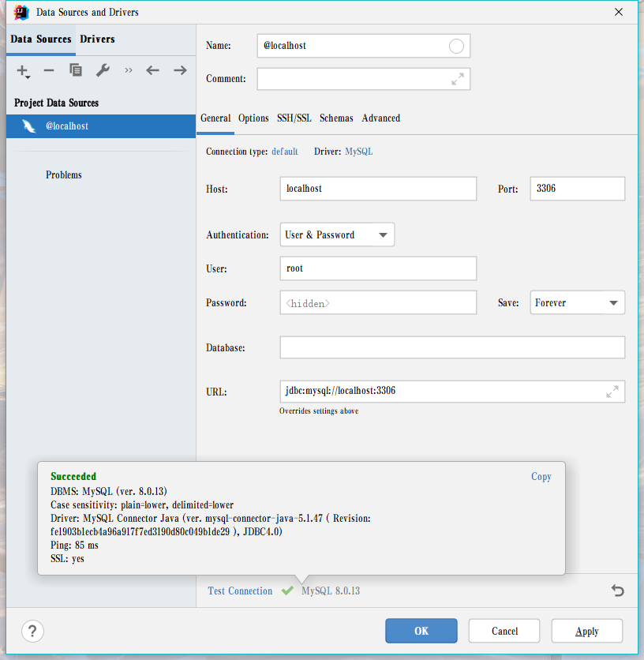Pick a color with Name field circle

pyautogui.click(x=456, y=46)
